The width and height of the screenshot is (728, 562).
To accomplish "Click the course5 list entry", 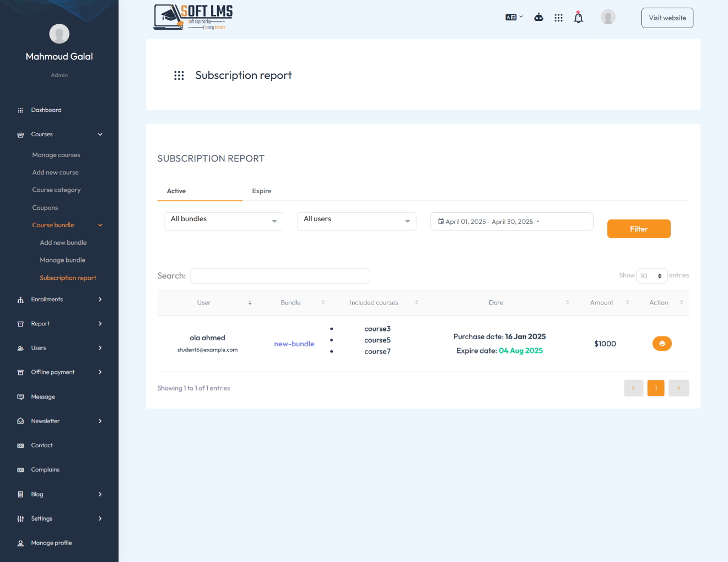I will point(378,340).
